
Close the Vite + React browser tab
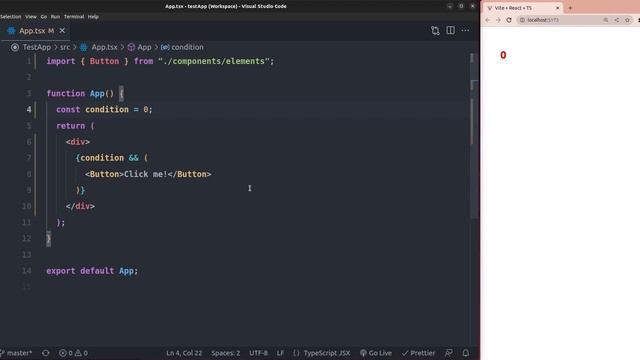[558, 8]
